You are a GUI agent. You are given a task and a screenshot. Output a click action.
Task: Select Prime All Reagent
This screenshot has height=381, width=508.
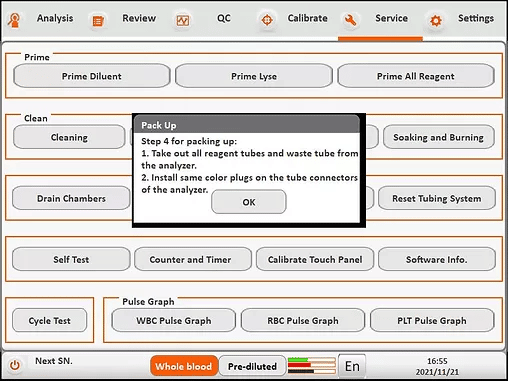(x=416, y=76)
